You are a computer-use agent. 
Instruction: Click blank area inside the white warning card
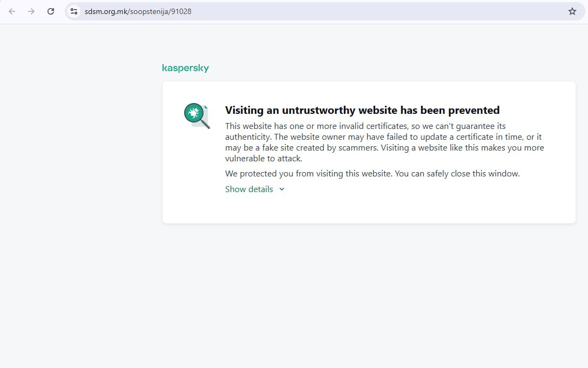coord(432,208)
